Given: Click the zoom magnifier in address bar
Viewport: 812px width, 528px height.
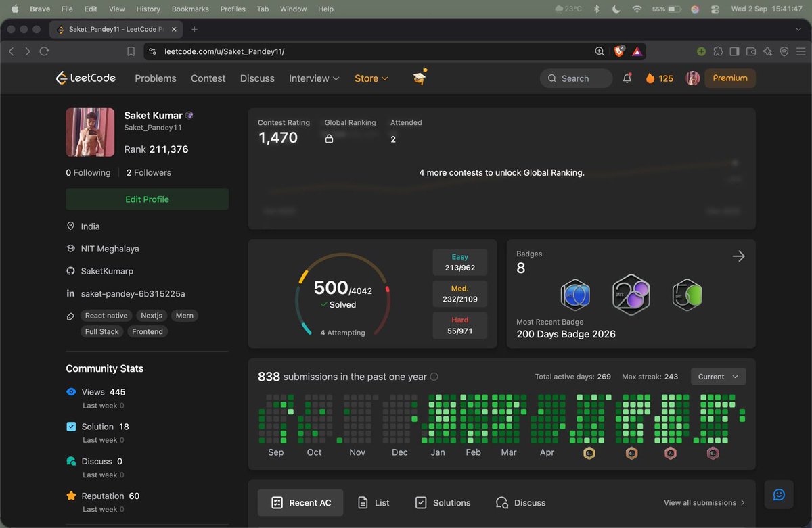Looking at the screenshot, I should click(x=600, y=51).
